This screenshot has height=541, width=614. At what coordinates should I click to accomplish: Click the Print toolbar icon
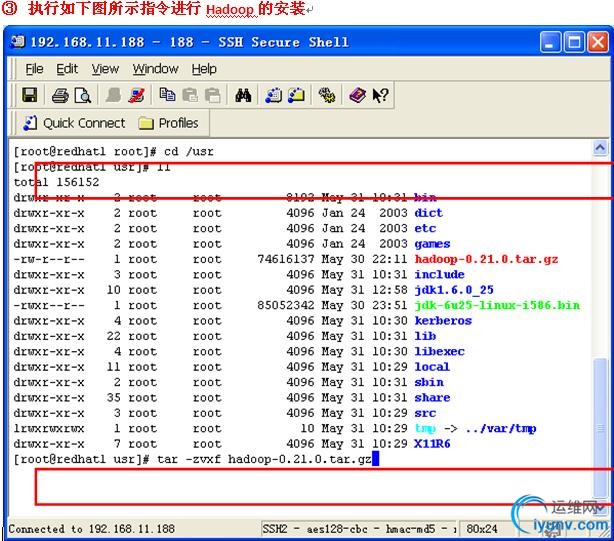pos(60,96)
